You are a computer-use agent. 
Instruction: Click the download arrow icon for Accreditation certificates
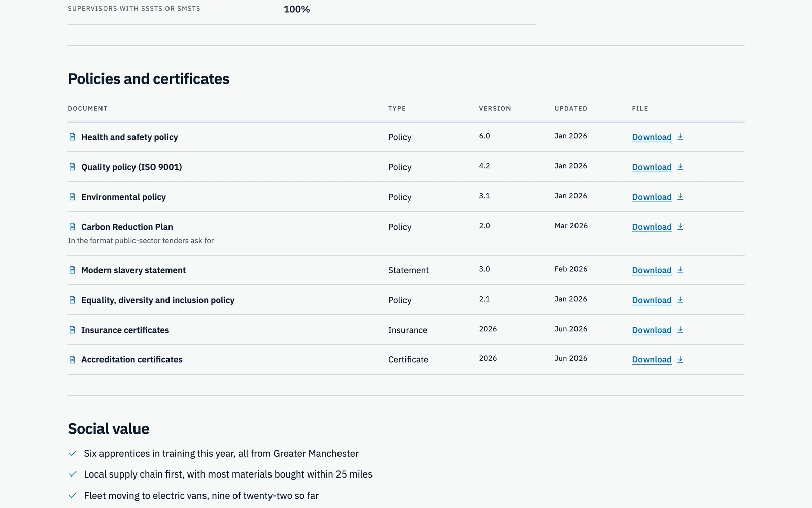click(680, 360)
